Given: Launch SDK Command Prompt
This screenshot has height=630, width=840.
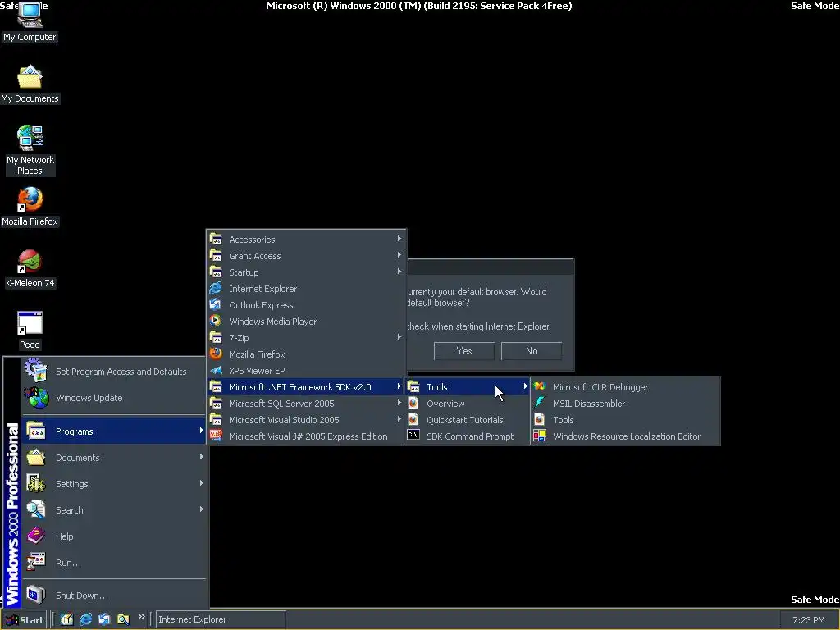Looking at the screenshot, I should click(467, 436).
